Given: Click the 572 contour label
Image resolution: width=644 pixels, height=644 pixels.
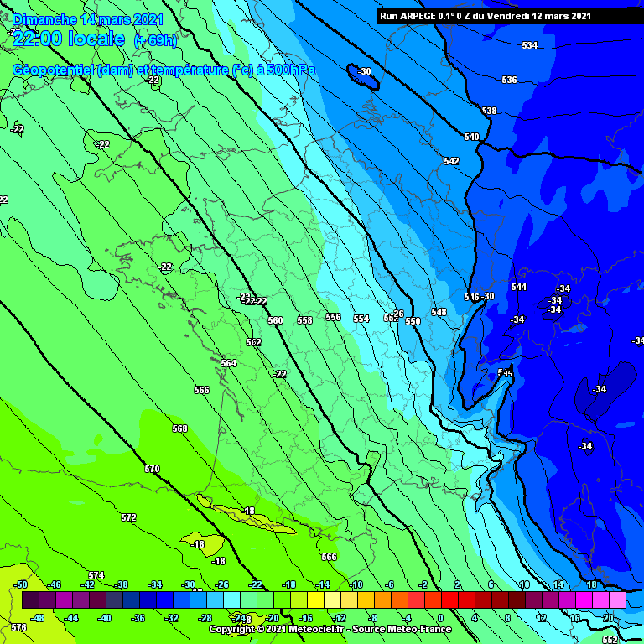Looking at the screenshot, I should [x=128, y=517].
